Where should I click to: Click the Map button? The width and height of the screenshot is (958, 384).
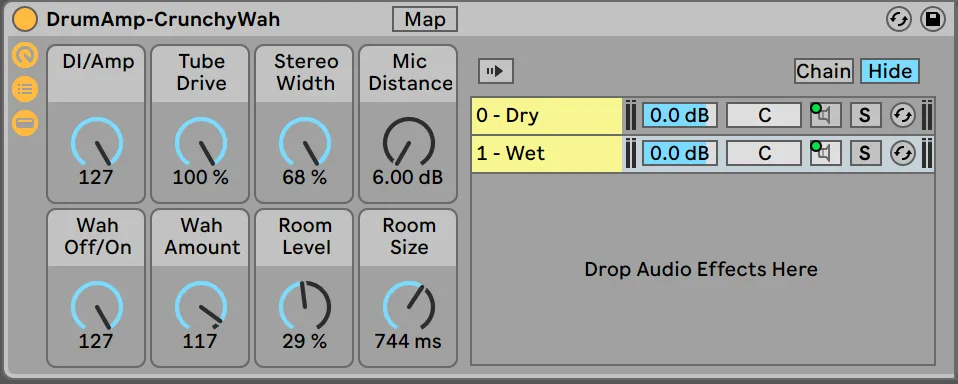tap(425, 20)
